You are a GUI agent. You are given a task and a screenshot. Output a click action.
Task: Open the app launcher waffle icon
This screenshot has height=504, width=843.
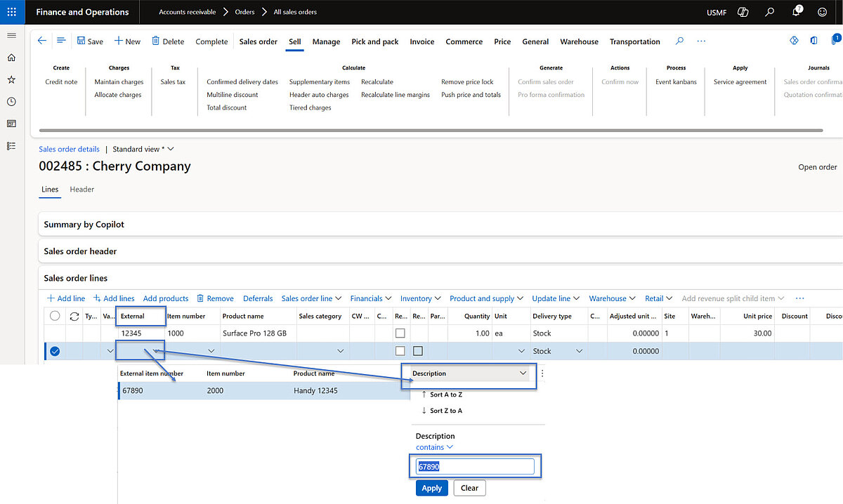coord(11,12)
